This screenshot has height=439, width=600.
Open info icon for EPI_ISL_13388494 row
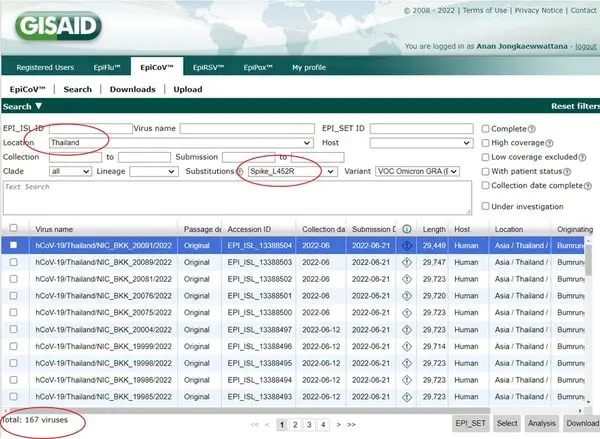(407, 380)
